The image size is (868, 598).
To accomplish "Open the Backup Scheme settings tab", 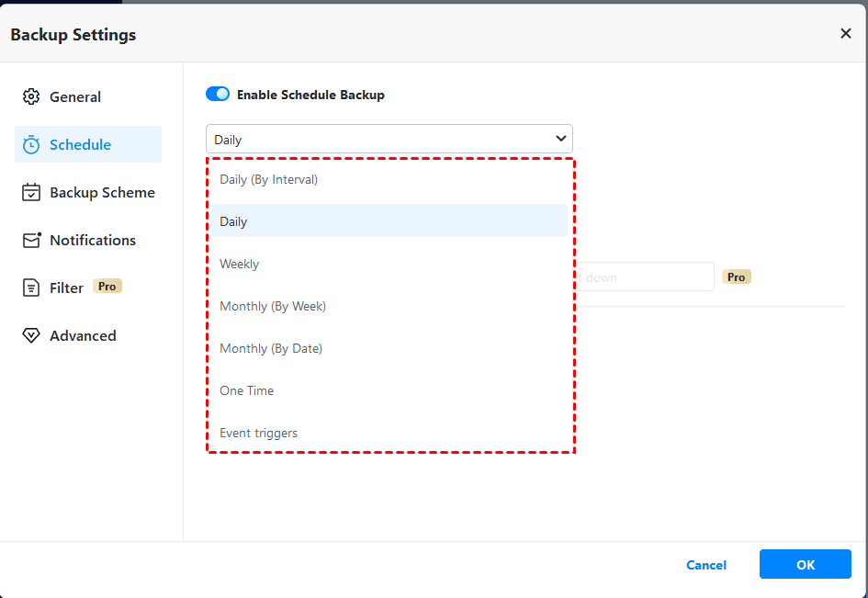I will point(102,192).
